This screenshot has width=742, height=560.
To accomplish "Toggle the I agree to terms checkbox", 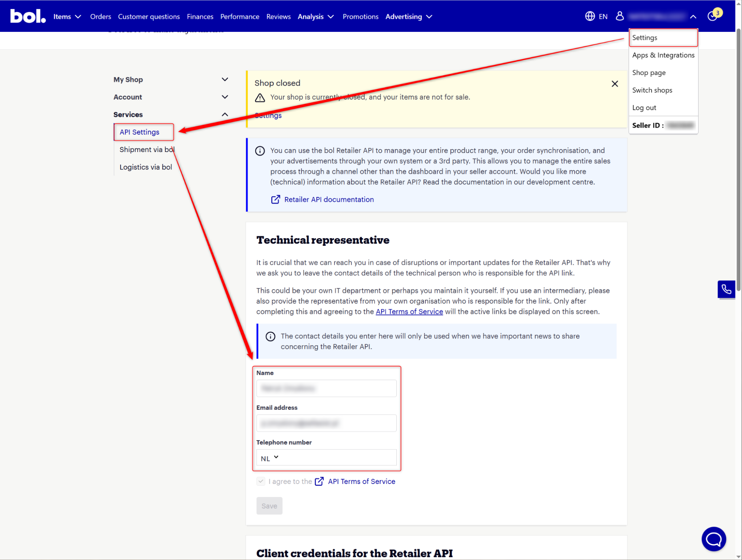I will tap(261, 481).
